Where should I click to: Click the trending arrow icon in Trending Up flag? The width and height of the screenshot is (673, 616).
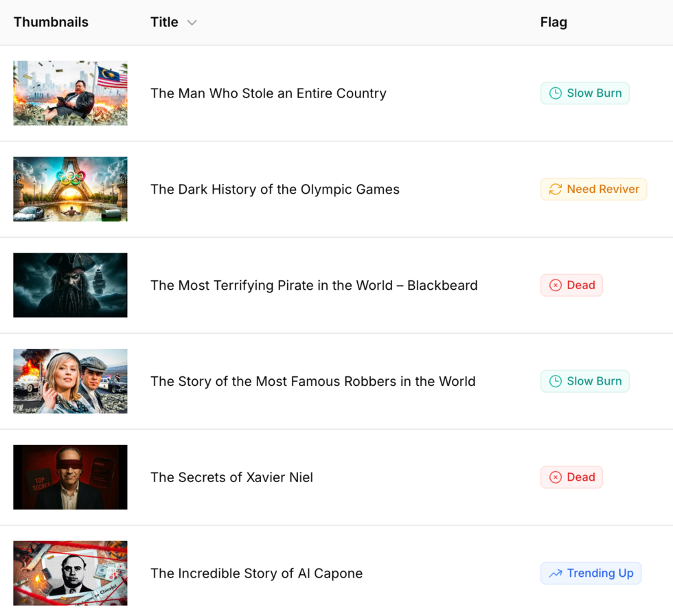(x=556, y=573)
